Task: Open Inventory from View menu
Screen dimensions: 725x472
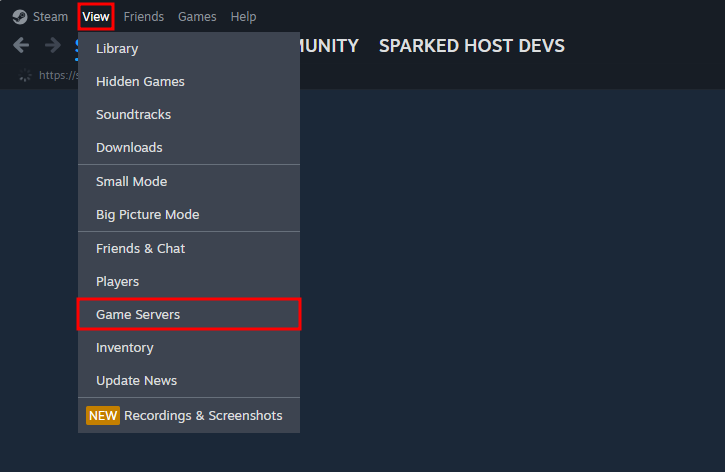Action: tap(189, 348)
